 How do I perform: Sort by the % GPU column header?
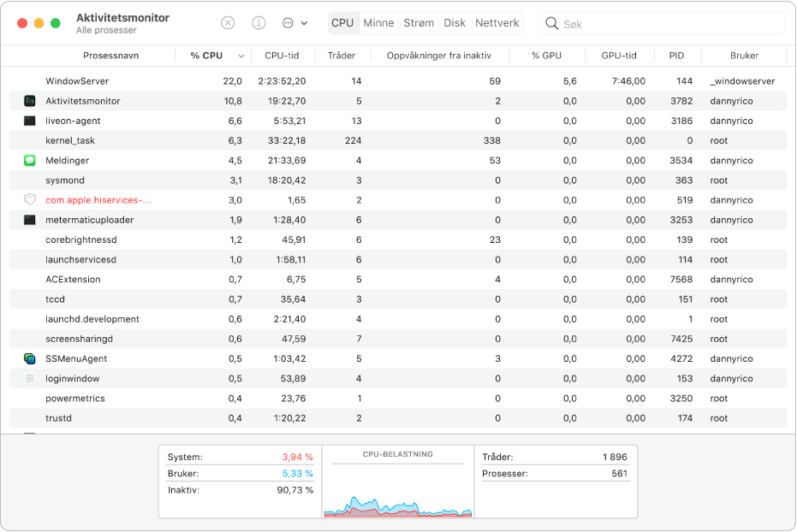click(x=546, y=56)
